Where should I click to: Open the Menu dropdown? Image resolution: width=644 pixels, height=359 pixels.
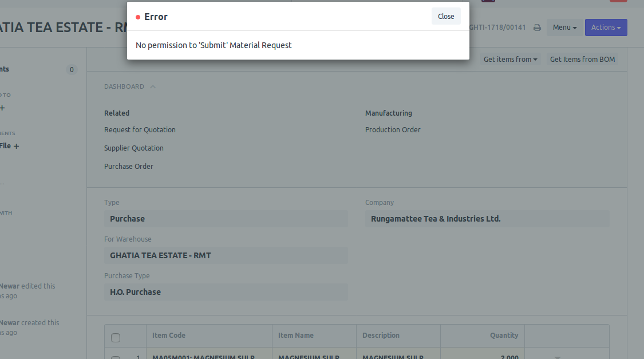coord(564,27)
